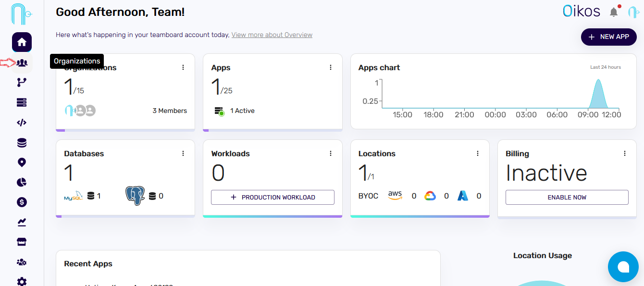This screenshot has height=286, width=644.
Task: Expand the Databases card kebab menu
Action: (183, 153)
